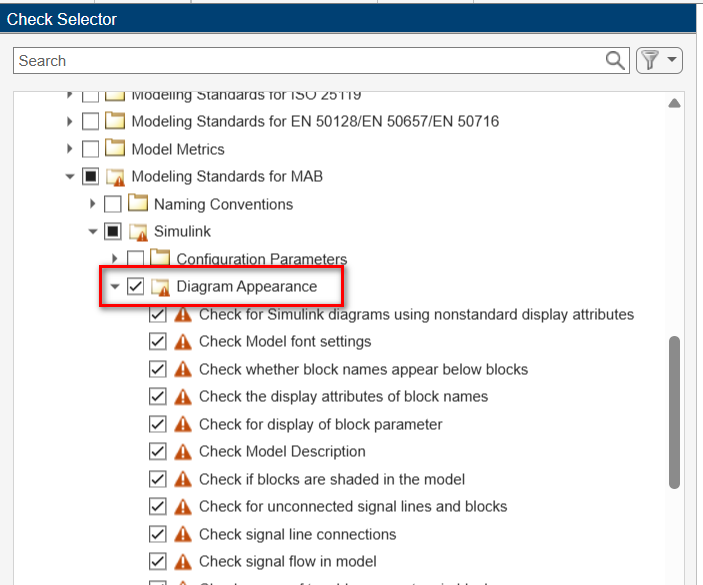Select 'Check if blocks are shaded in the model'
Image resolution: width=703 pixels, height=585 pixels.
coord(332,479)
